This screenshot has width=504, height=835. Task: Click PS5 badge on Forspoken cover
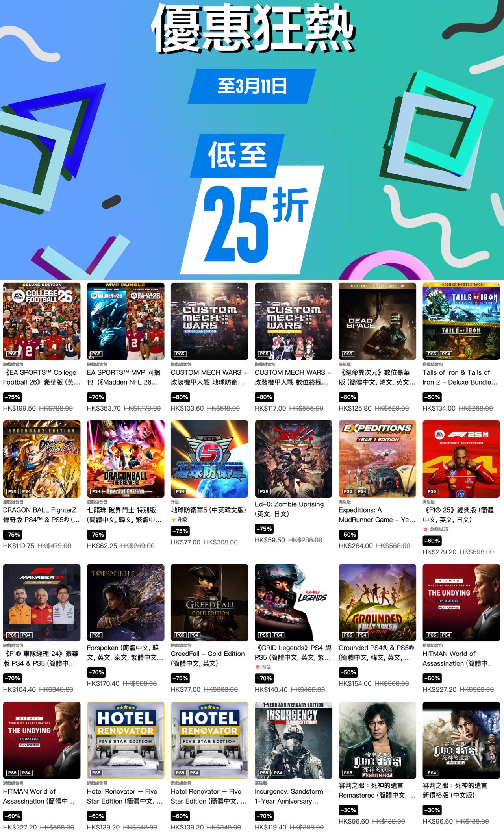(96, 635)
